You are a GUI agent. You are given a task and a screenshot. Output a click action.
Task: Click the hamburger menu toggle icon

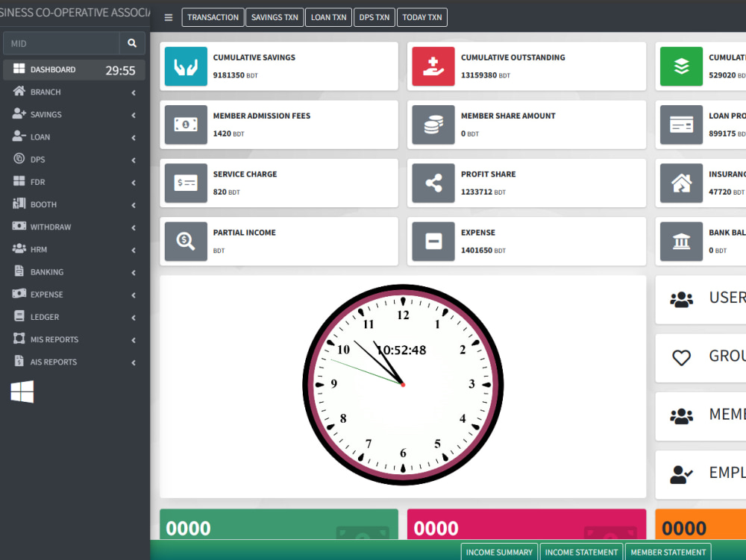(169, 18)
